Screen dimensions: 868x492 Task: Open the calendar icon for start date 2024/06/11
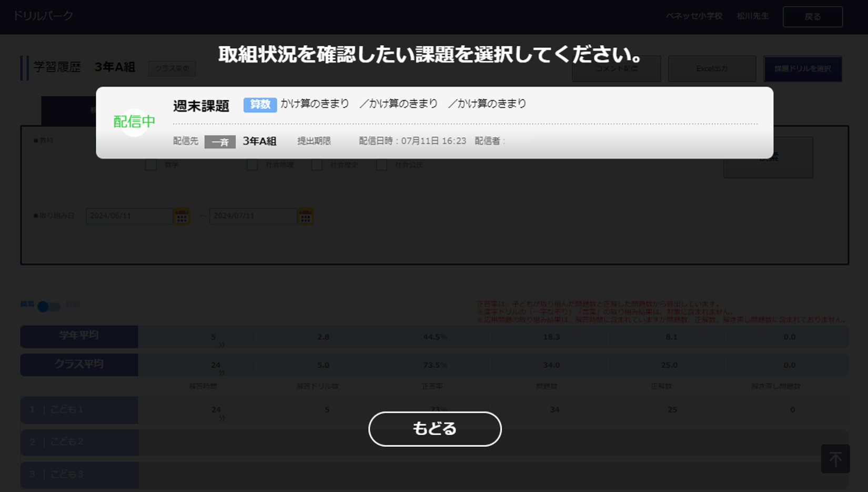tap(181, 216)
